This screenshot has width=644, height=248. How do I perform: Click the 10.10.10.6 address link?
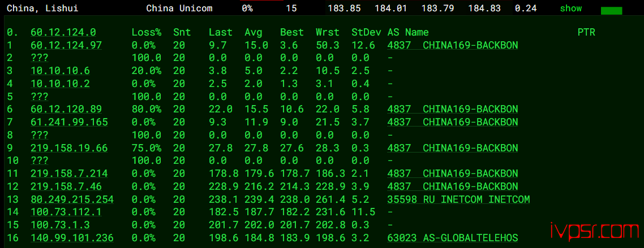click(60, 71)
